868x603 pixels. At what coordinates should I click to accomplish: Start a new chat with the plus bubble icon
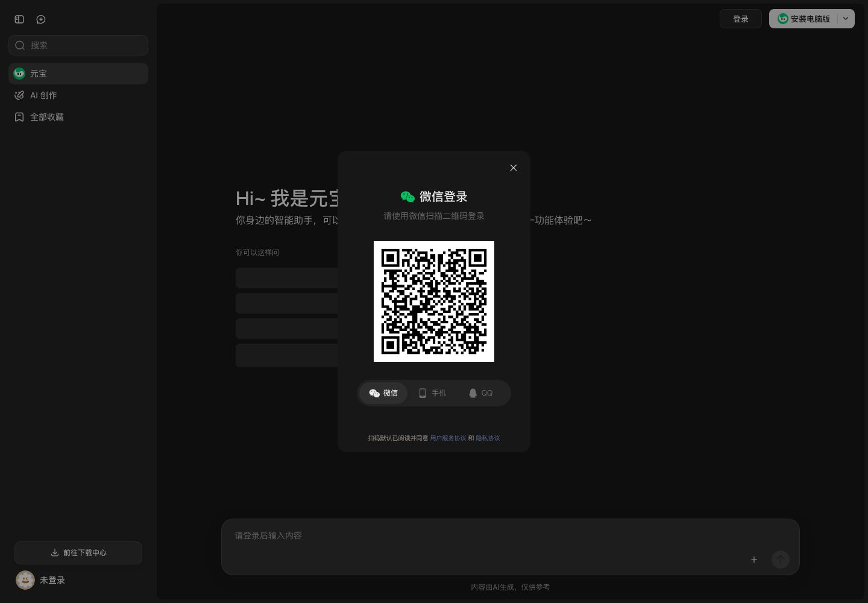coord(41,19)
